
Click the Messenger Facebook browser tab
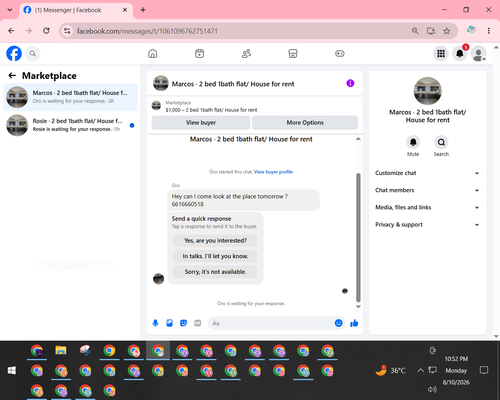[76, 10]
